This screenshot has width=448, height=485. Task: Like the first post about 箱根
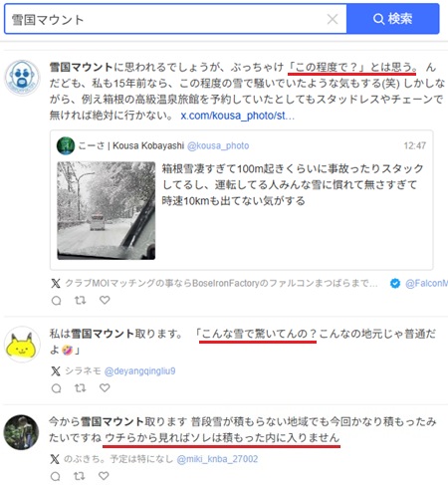[x=105, y=300]
